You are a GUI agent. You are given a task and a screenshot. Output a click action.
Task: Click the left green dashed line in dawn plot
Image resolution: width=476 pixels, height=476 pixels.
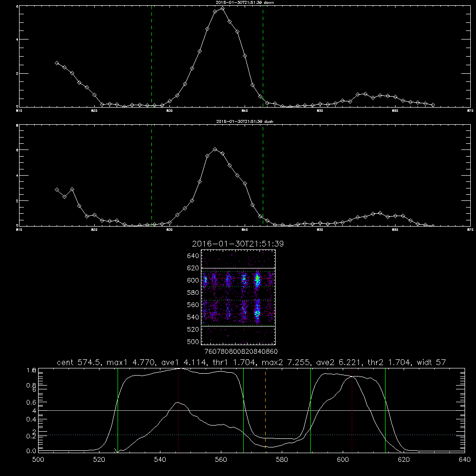pos(151,56)
